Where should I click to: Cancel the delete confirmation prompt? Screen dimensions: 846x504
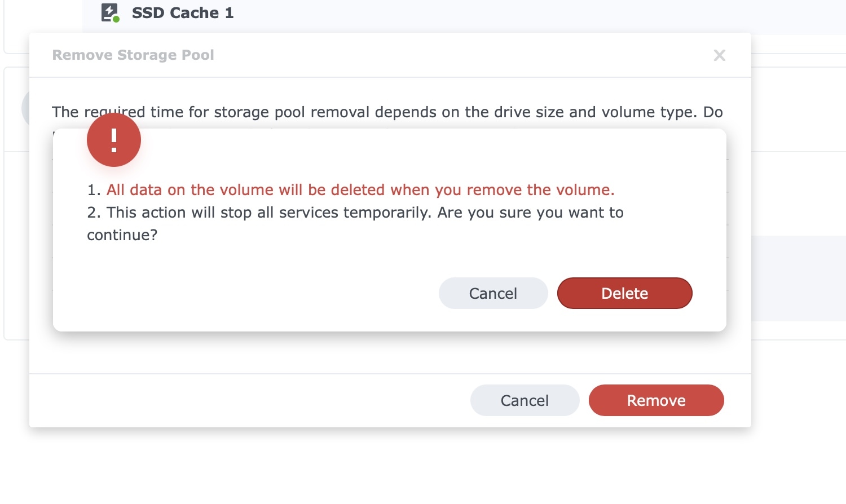(493, 293)
